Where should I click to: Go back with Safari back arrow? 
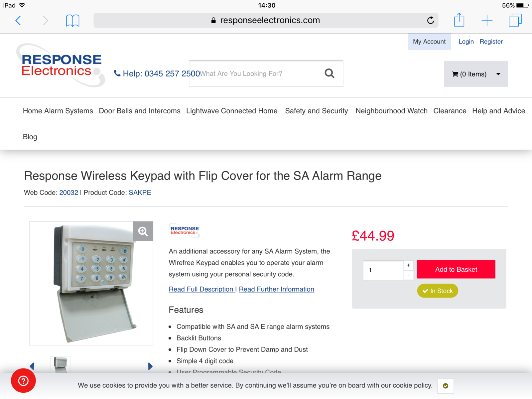[18, 21]
